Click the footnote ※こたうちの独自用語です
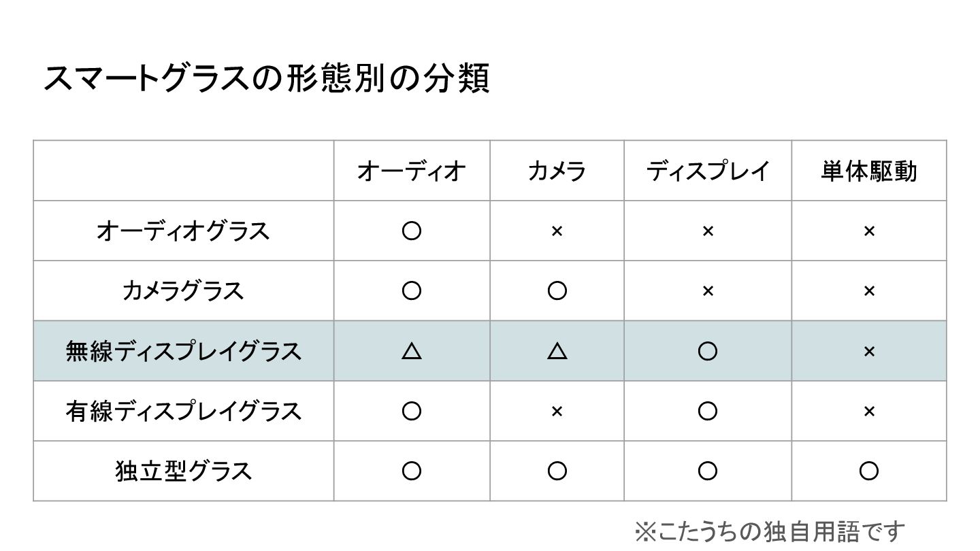Screen dimensions: 980x551 (x=770, y=532)
